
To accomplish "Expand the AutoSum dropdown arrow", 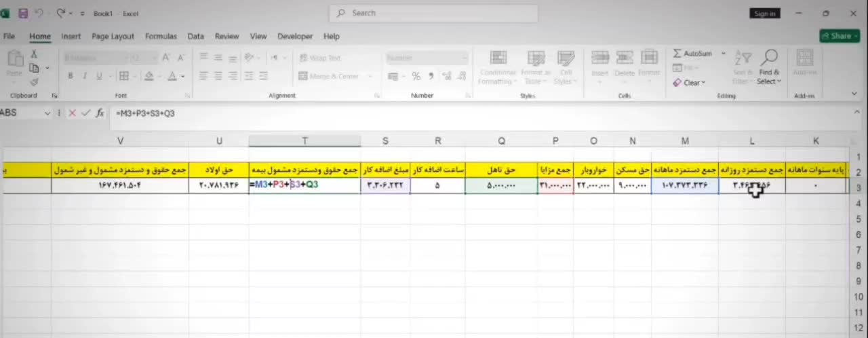I will (724, 54).
